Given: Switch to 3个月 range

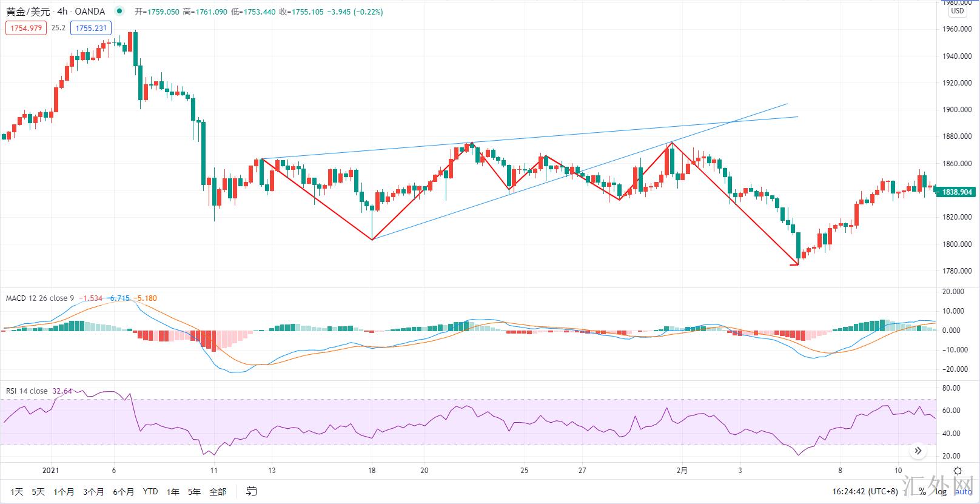Looking at the screenshot, I should 93,492.
